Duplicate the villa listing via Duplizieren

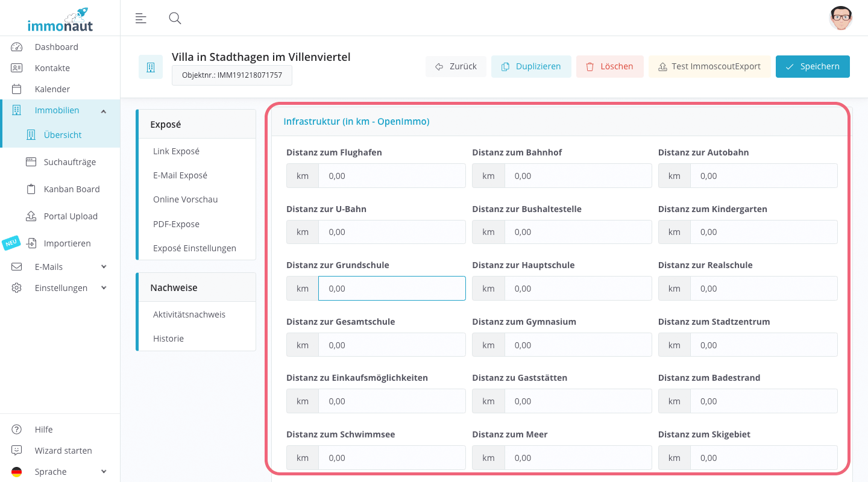pos(531,66)
